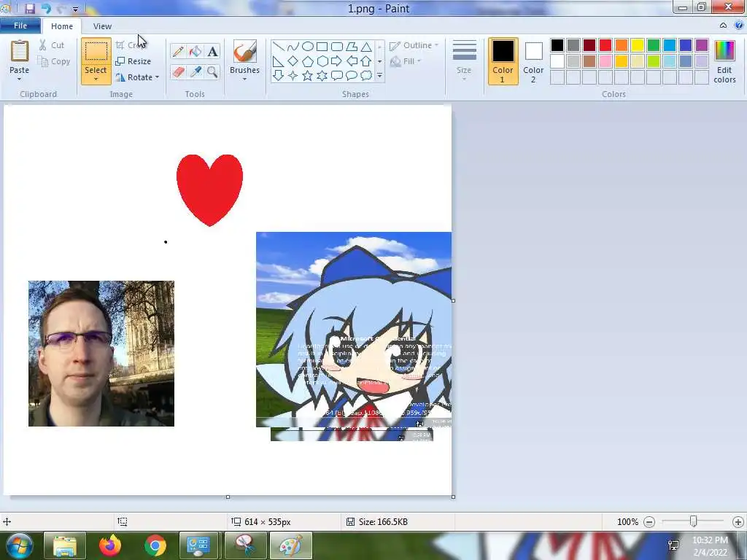
Task: Click the Paste clipboard button
Action: tap(19, 57)
